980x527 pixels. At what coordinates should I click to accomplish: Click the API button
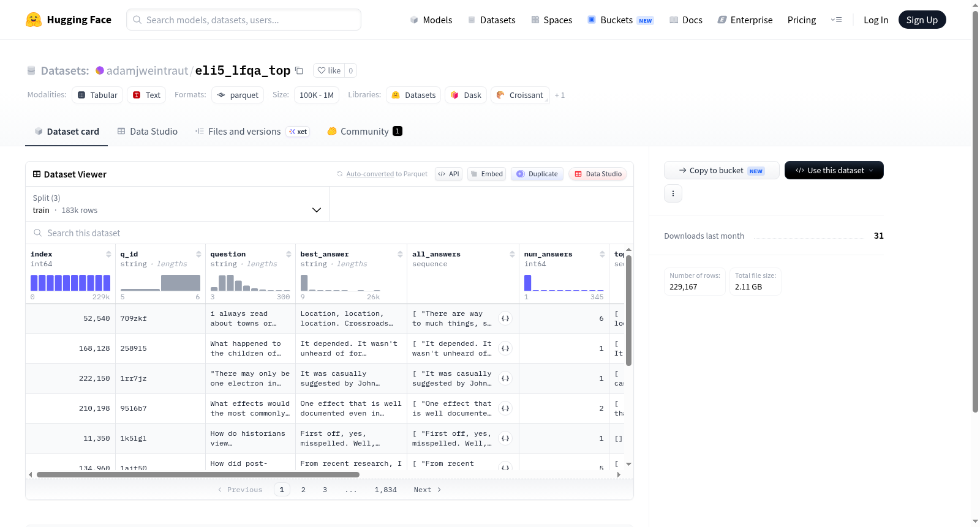click(x=448, y=174)
